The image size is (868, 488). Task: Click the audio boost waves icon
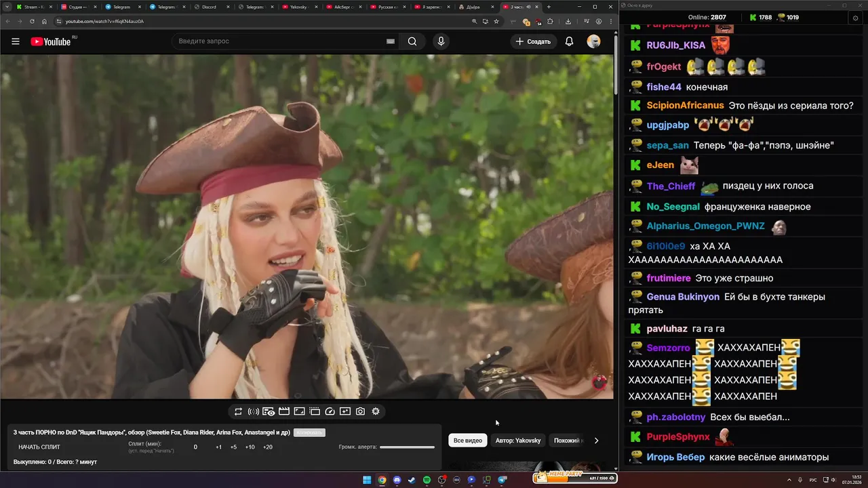[253, 411]
